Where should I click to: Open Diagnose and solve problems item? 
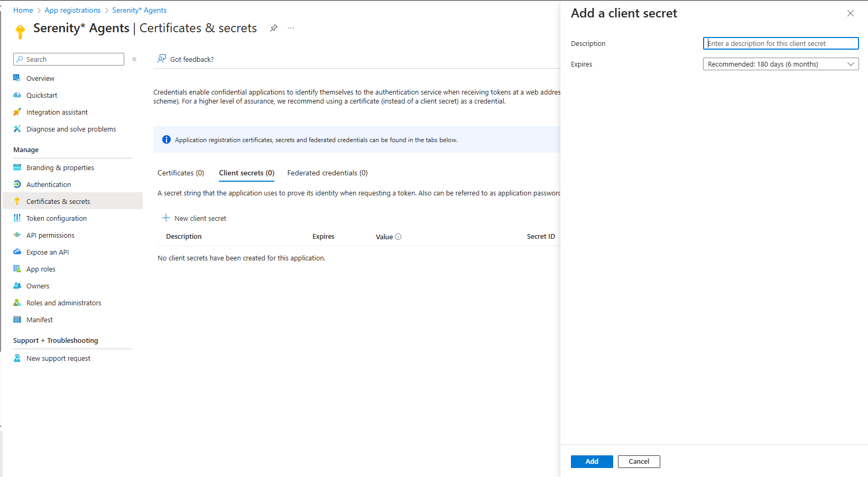point(72,129)
